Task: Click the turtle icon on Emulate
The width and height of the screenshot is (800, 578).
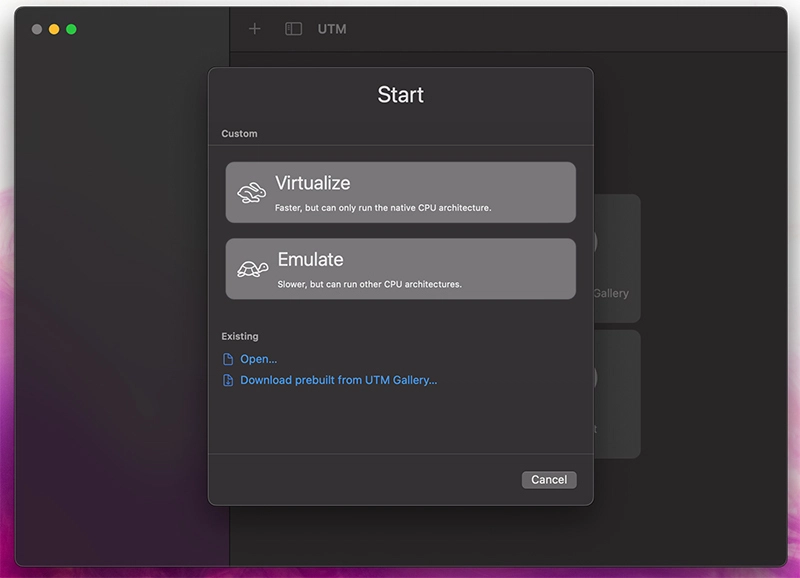Action: point(253,269)
